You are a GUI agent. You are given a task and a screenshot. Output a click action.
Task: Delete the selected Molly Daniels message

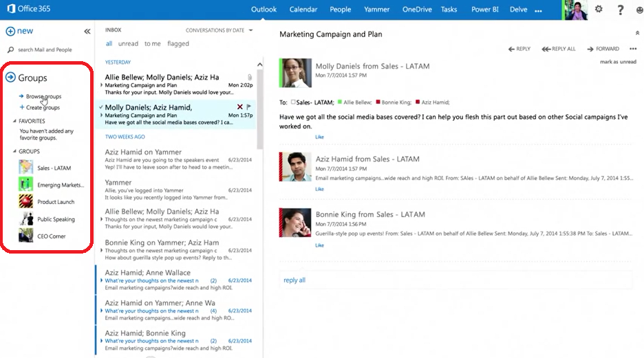239,107
